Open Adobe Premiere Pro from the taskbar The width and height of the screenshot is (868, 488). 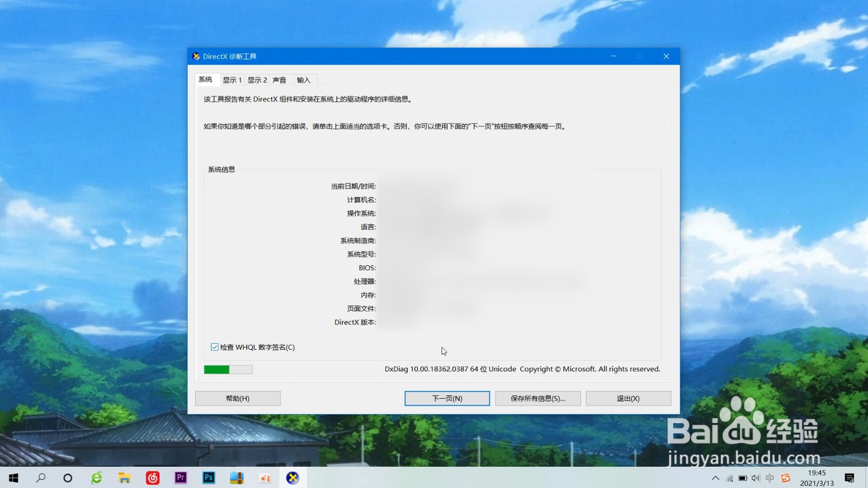[x=181, y=478]
